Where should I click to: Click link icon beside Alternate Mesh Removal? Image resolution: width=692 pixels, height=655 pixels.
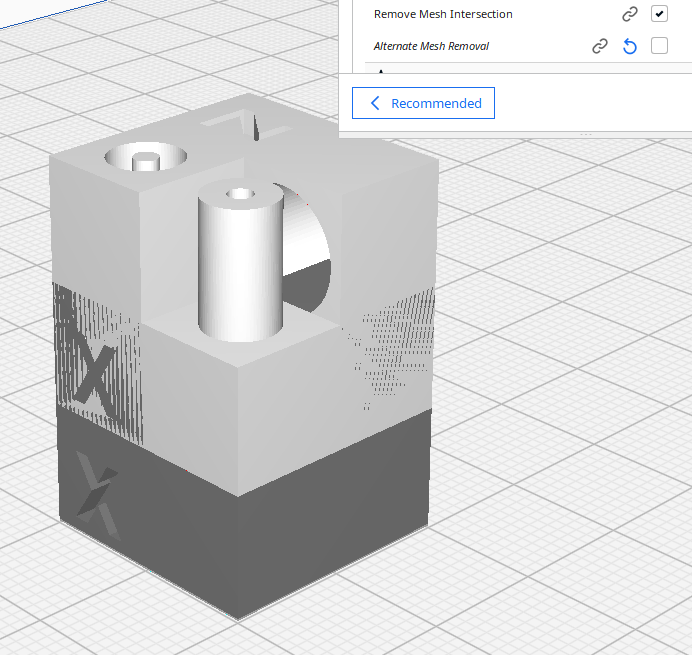point(600,46)
